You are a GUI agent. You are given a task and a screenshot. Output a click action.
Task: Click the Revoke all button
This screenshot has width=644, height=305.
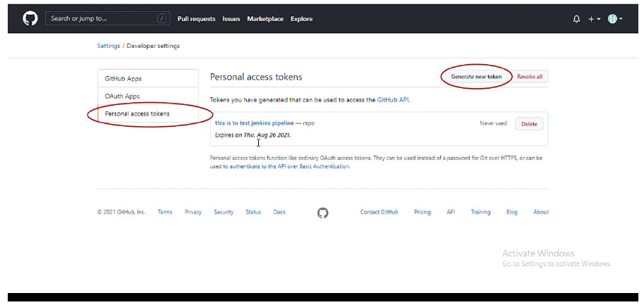pos(530,77)
